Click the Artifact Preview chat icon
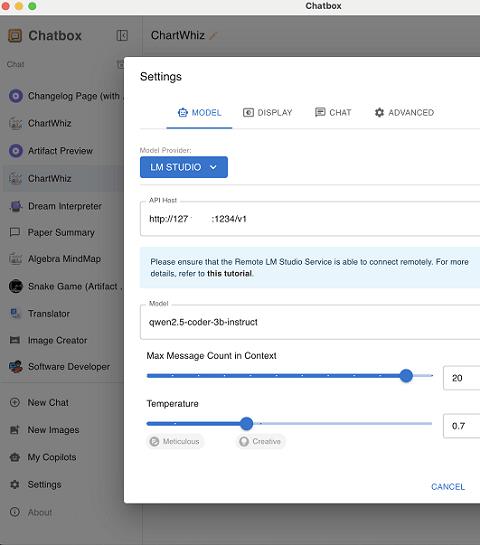 (16, 151)
